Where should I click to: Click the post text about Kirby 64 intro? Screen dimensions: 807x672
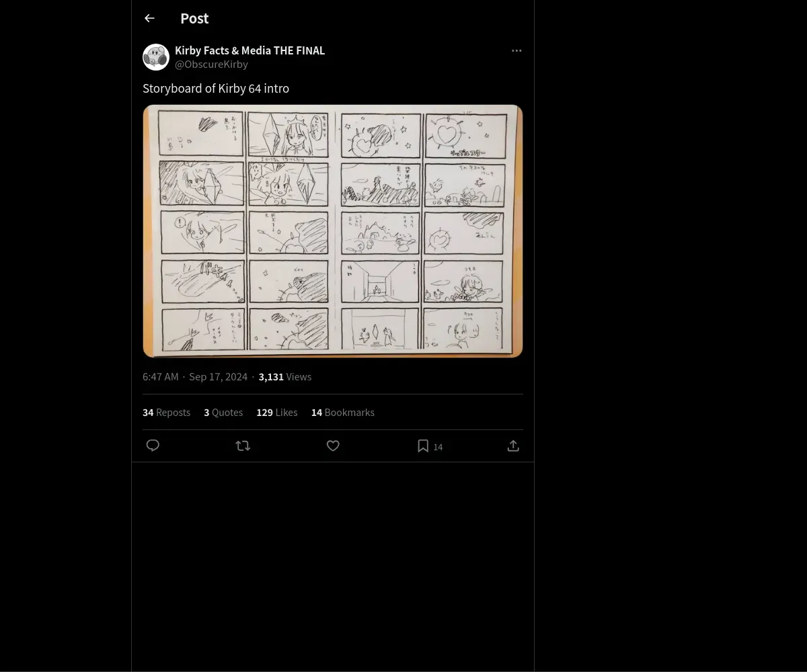point(216,88)
